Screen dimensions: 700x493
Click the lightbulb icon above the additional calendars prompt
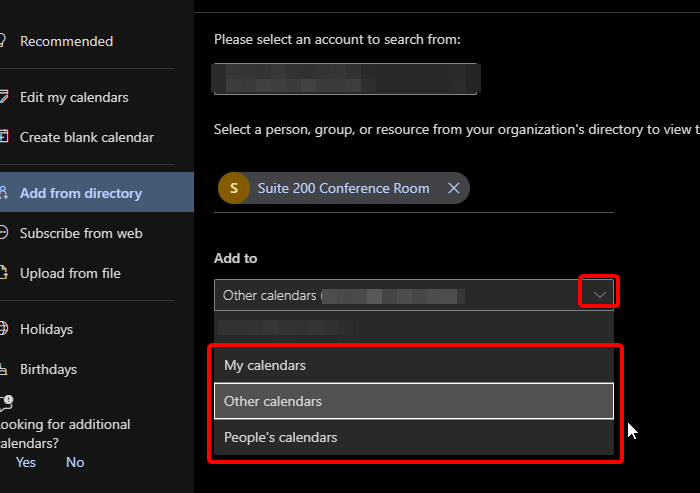(x=5, y=402)
